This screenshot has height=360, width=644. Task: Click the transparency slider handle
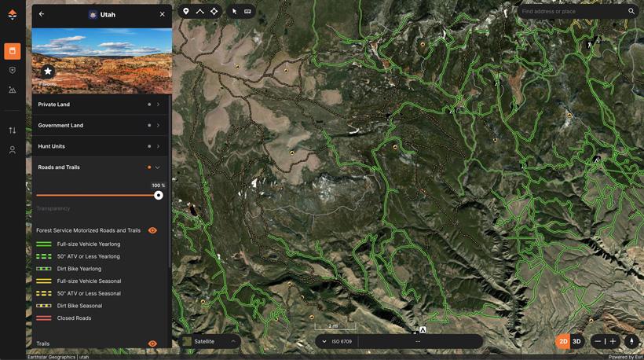click(159, 195)
